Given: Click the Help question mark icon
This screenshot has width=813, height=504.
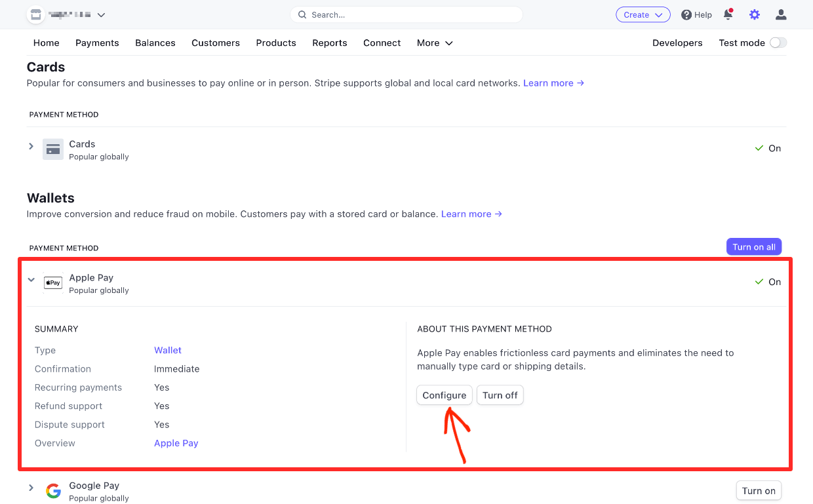Looking at the screenshot, I should [686, 14].
